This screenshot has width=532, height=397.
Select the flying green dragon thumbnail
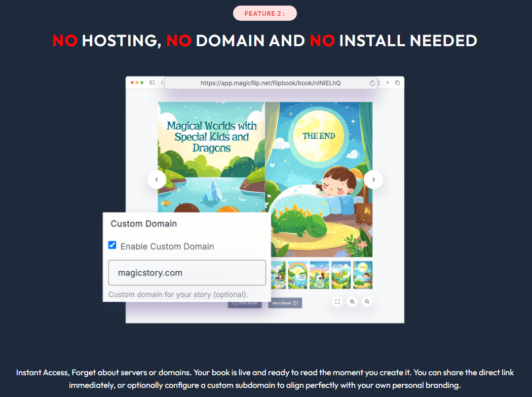[x=341, y=275]
